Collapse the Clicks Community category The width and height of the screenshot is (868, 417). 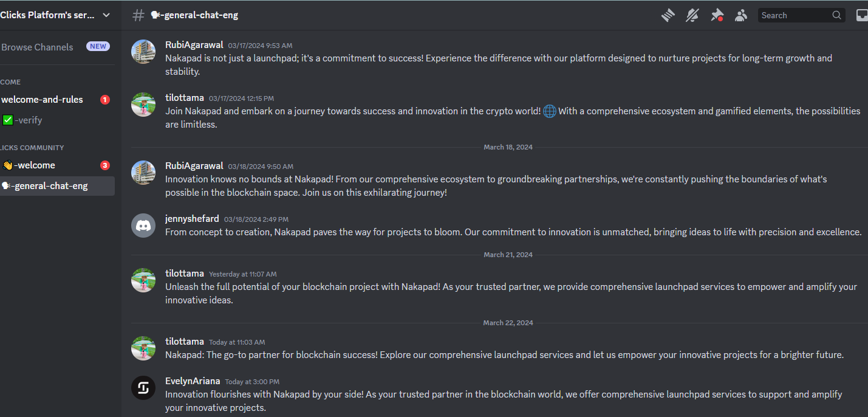[x=32, y=148]
